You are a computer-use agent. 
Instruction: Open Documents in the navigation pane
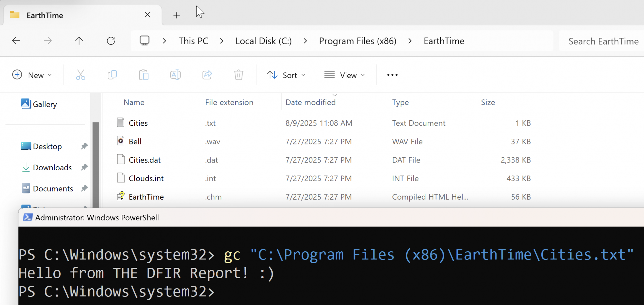(x=53, y=188)
